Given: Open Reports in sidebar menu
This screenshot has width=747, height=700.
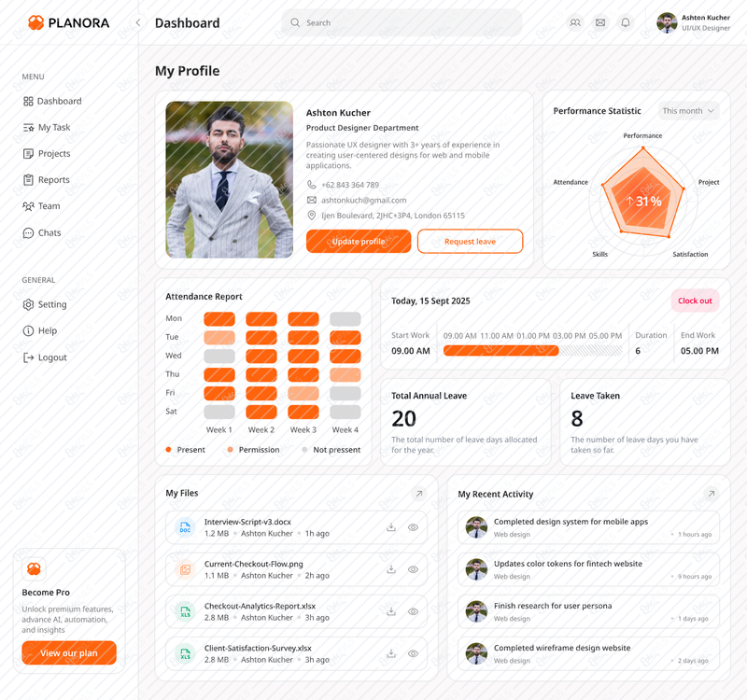Looking at the screenshot, I should click(46, 179).
